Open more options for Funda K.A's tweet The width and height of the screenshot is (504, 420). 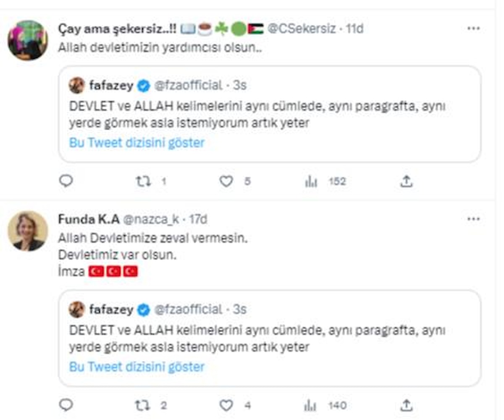[x=473, y=219]
